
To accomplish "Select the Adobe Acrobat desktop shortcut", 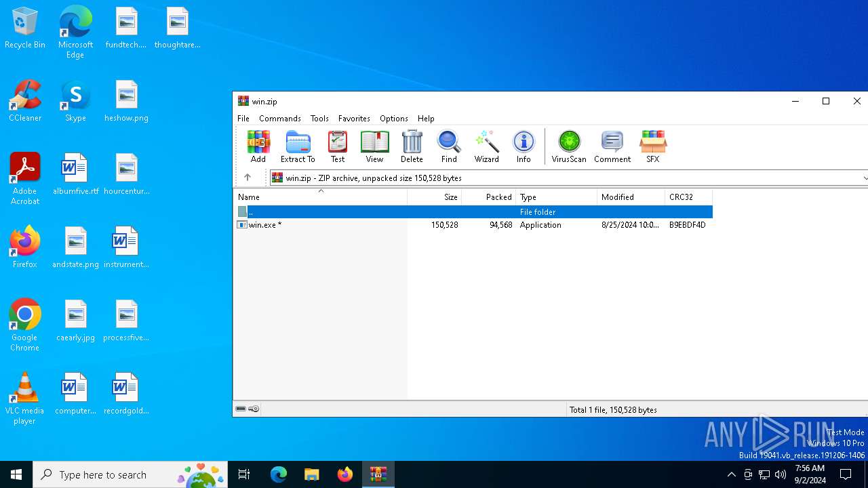I will (25, 179).
